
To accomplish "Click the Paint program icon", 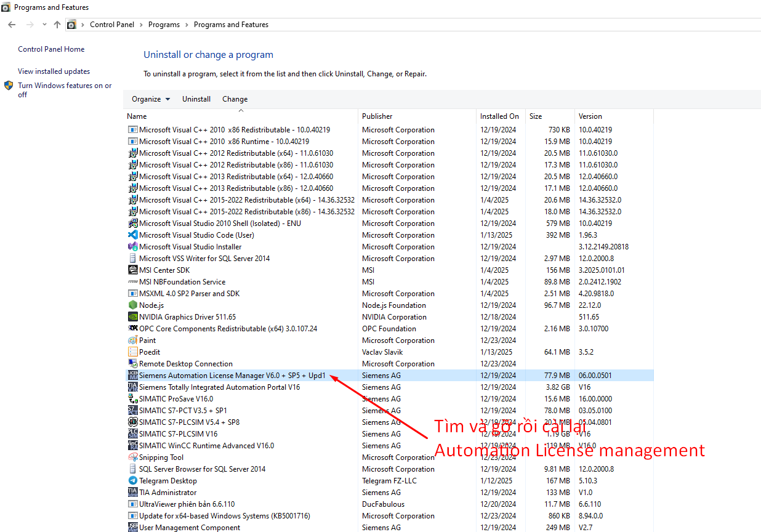I will point(132,340).
